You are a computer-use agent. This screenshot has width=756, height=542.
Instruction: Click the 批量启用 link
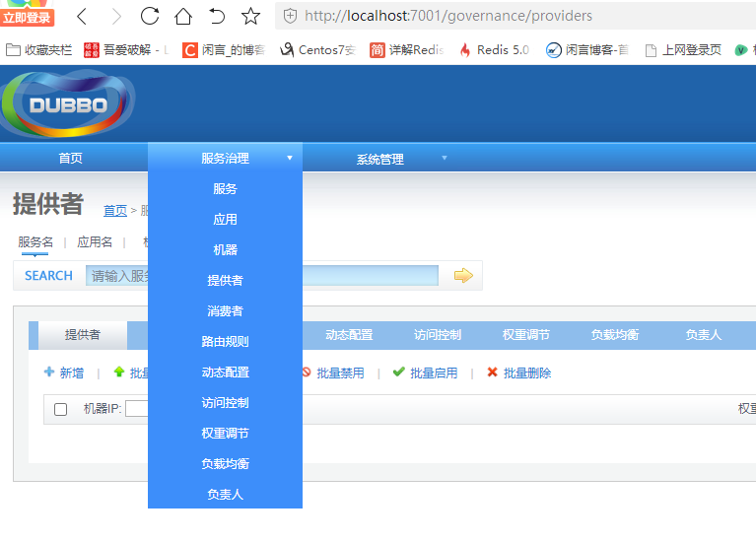[434, 373]
